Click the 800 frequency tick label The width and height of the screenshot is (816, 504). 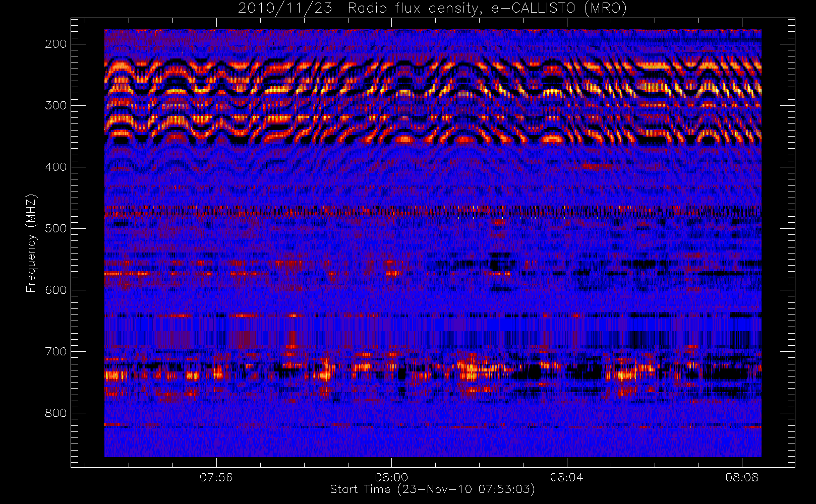[x=55, y=413]
